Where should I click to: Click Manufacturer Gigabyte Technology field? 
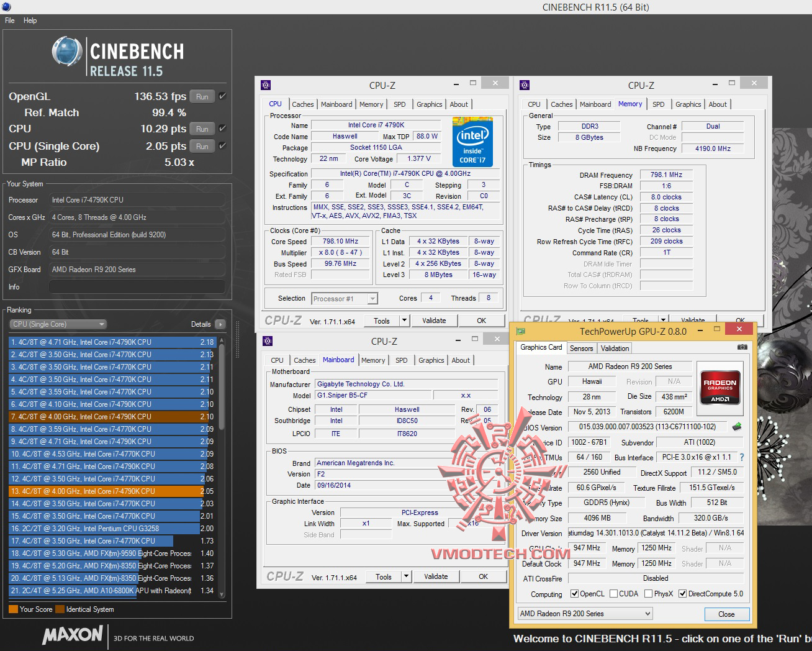(x=407, y=384)
